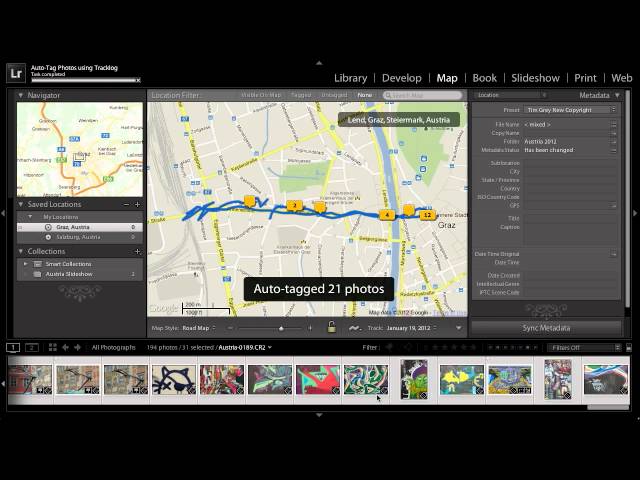
Task: Collapse the Collections panel
Action: [20, 251]
